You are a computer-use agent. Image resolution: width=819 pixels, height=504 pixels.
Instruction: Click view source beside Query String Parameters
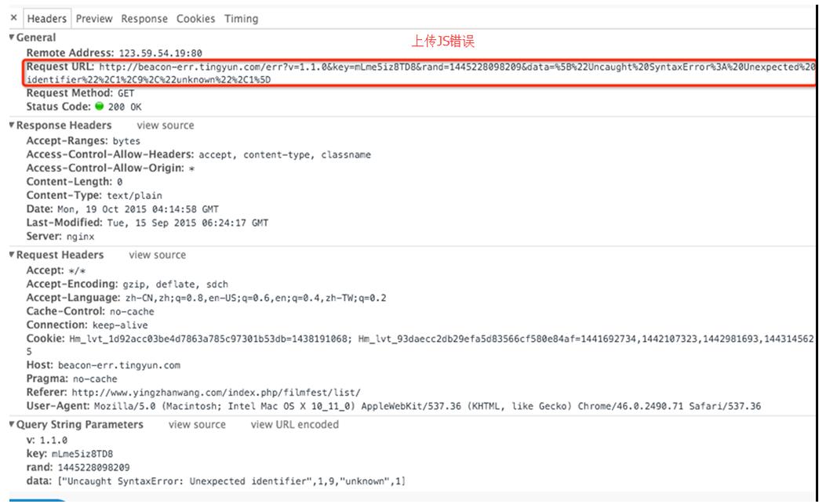pyautogui.click(x=197, y=425)
